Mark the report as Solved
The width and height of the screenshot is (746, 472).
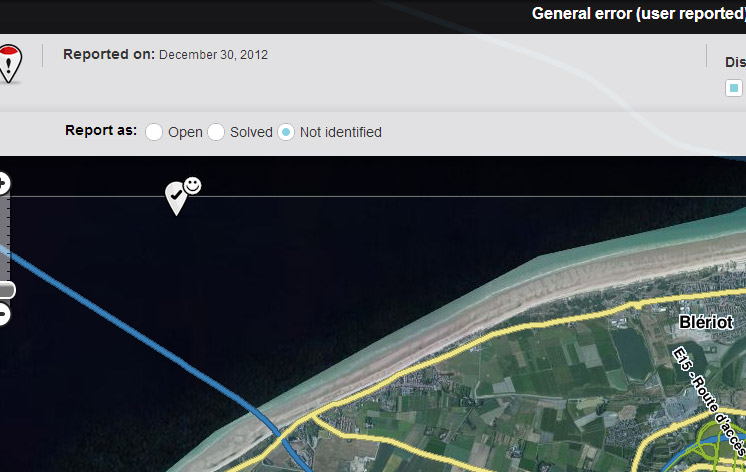coord(216,132)
